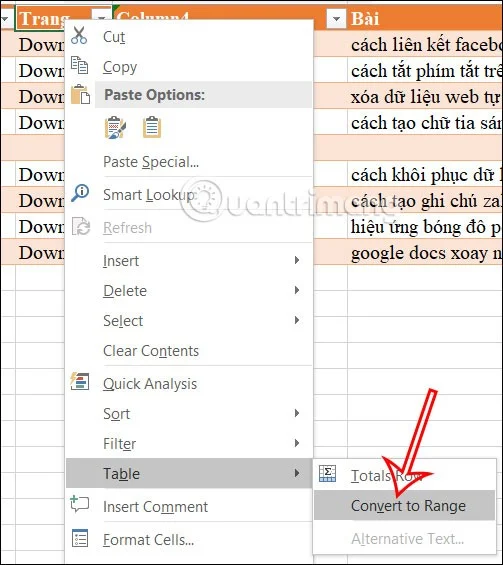This screenshot has height=565, width=503.
Task: Expand the Sort submenu arrow
Action: pyautogui.click(x=297, y=413)
